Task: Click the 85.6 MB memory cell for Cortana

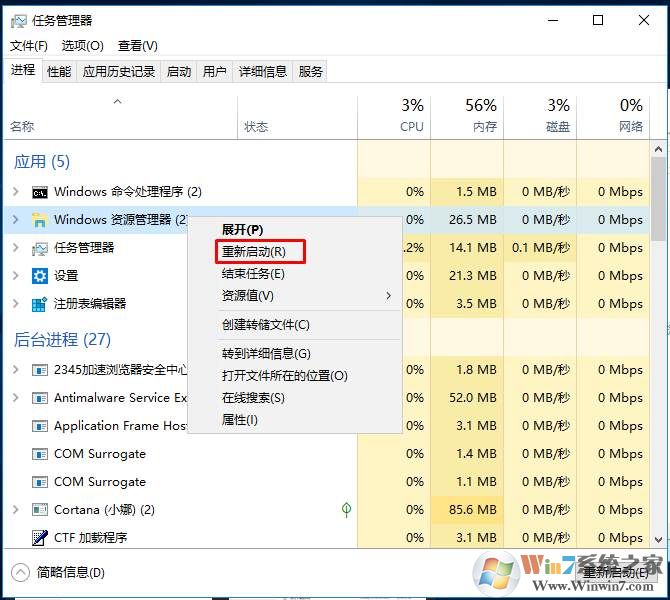Action: click(467, 510)
